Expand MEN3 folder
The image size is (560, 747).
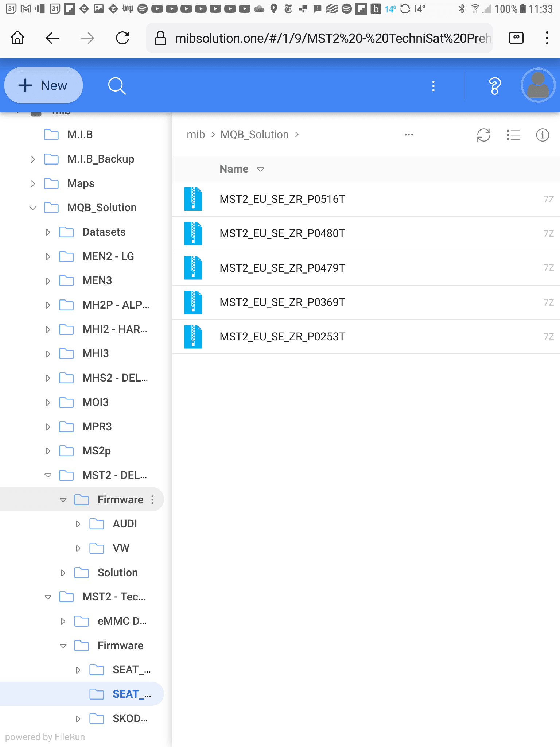pos(48,281)
